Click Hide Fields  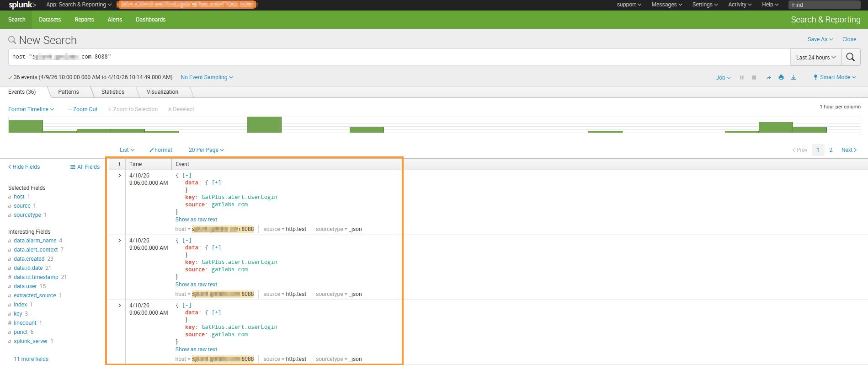point(24,167)
